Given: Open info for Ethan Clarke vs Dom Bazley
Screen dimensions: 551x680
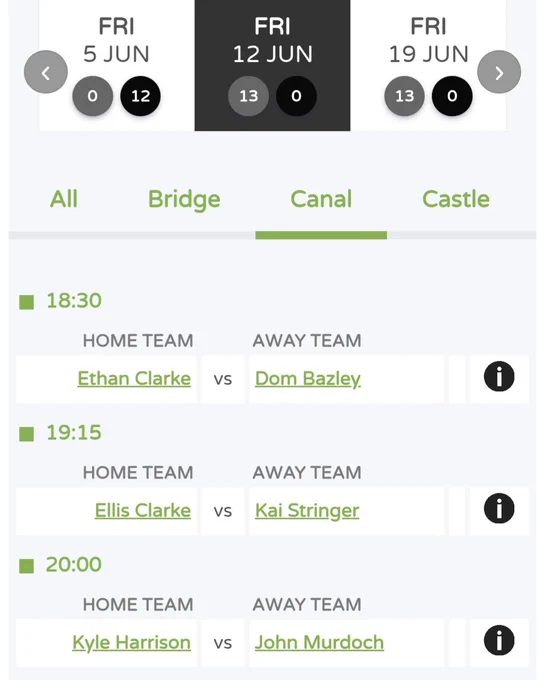Looking at the screenshot, I should point(499,376).
